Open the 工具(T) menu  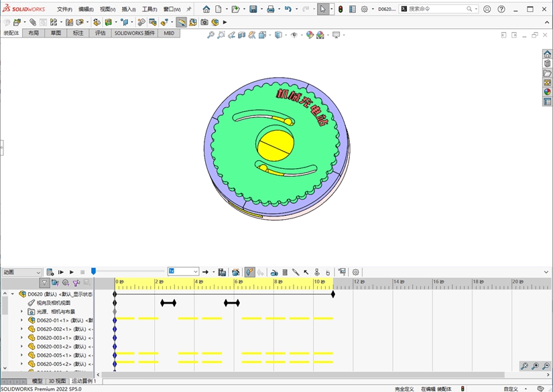(x=149, y=9)
